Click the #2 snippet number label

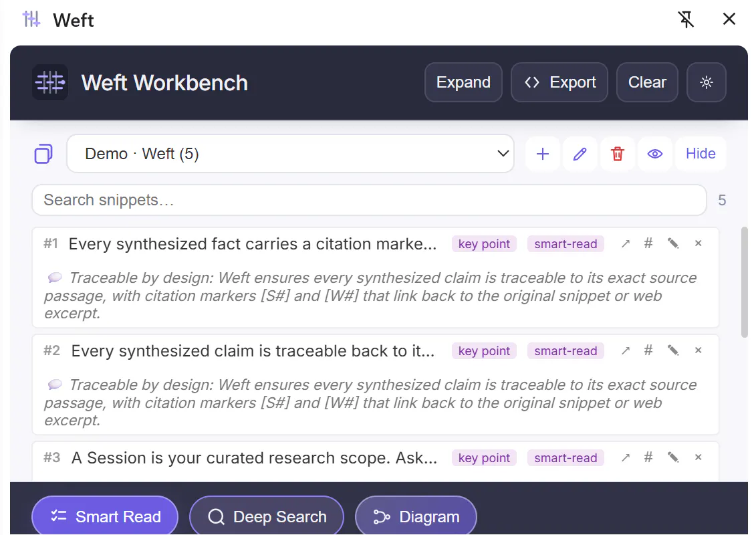point(51,350)
